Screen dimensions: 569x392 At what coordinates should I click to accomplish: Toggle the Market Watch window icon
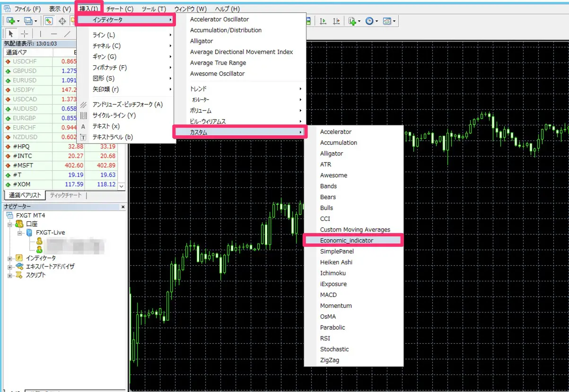48,21
